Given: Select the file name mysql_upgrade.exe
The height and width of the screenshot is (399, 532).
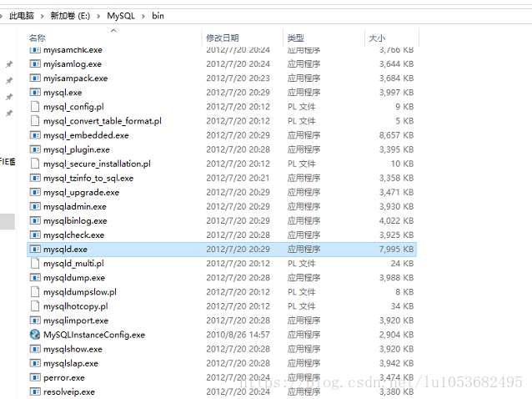Looking at the screenshot, I should [81, 192].
